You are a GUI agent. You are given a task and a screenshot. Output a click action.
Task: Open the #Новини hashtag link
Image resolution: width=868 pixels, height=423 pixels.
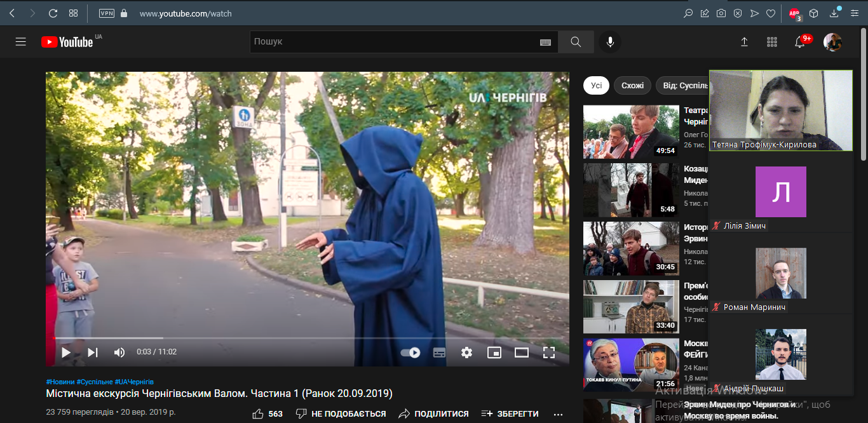pos(59,380)
